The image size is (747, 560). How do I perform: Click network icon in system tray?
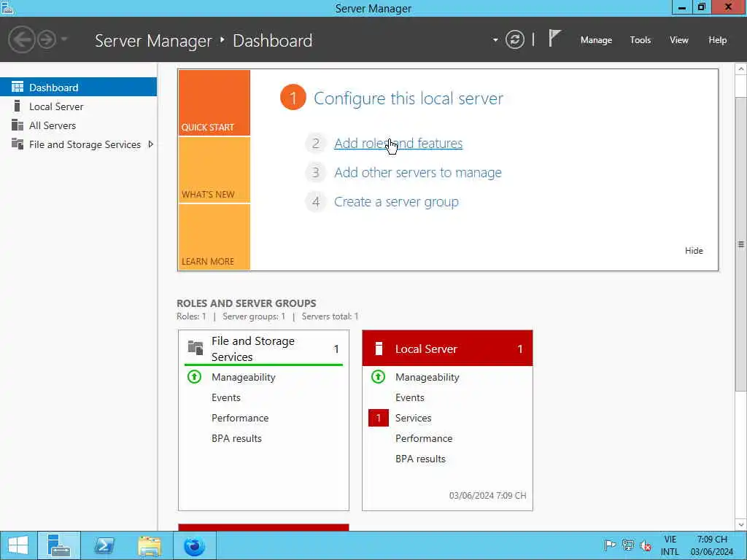(628, 545)
